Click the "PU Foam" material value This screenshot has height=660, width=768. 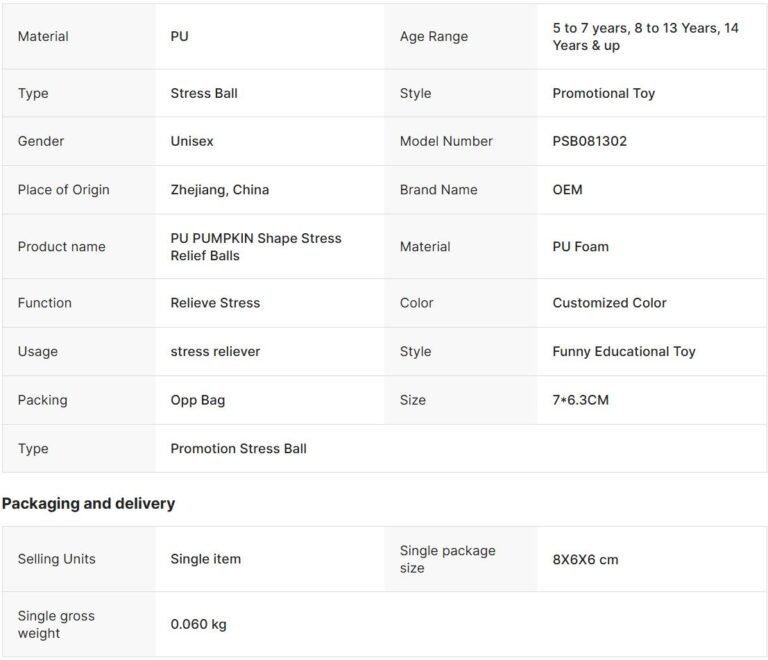(x=580, y=246)
